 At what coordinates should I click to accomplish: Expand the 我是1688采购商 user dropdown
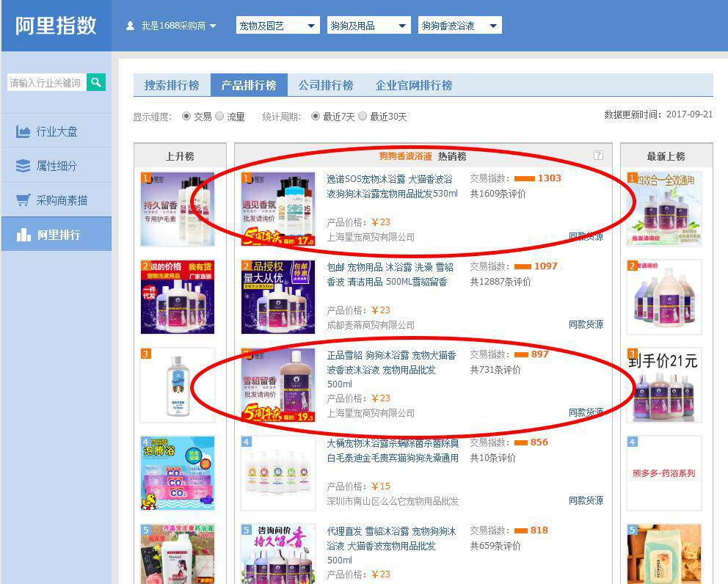click(x=213, y=26)
